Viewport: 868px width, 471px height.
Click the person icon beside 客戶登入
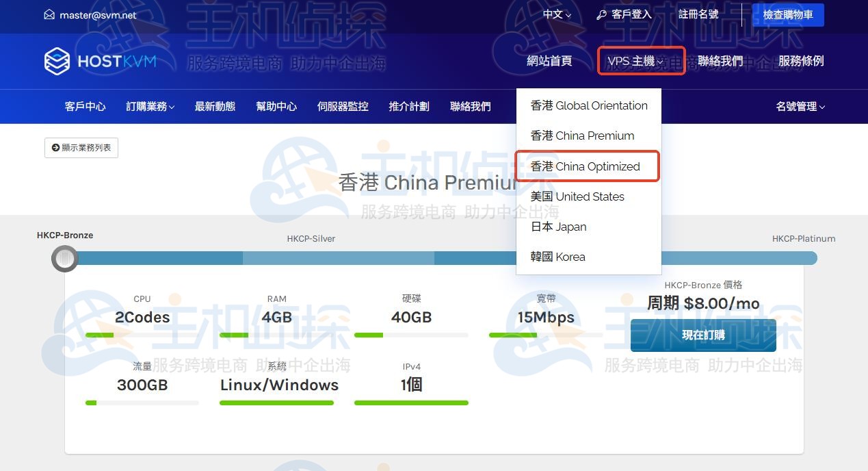coord(601,14)
